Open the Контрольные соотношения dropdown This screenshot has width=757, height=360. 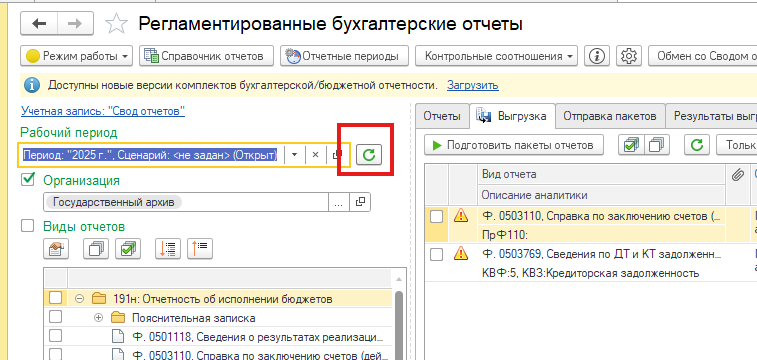pos(496,56)
